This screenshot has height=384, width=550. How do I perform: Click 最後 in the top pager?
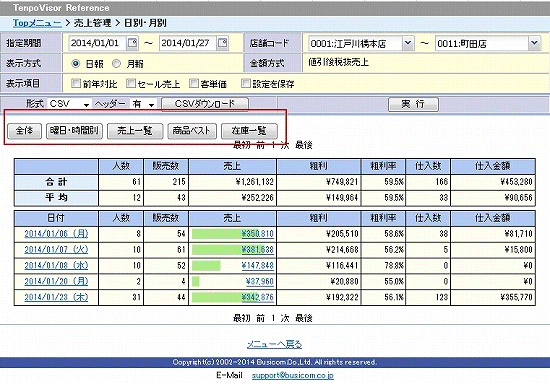[x=304, y=145]
